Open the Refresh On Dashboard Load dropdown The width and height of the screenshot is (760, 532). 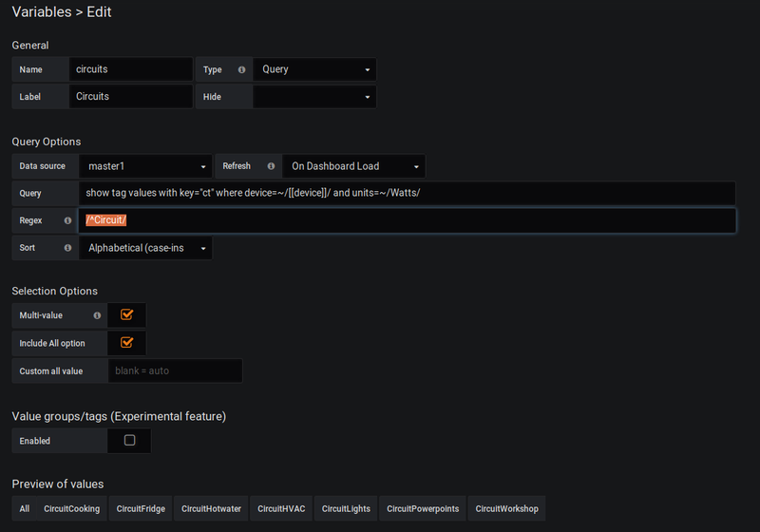point(353,166)
